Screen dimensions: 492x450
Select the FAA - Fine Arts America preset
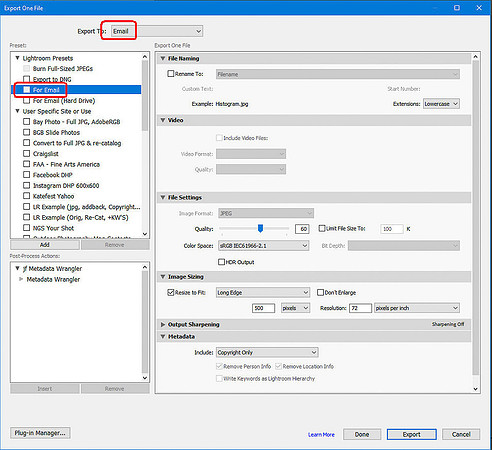[66, 164]
